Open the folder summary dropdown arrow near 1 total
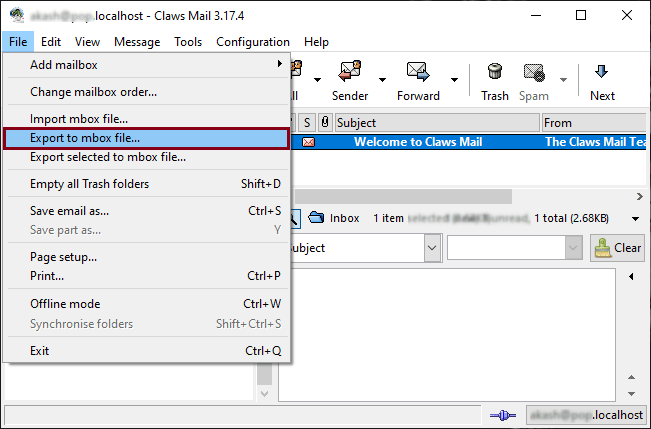The height and width of the screenshot is (429, 651). click(635, 218)
